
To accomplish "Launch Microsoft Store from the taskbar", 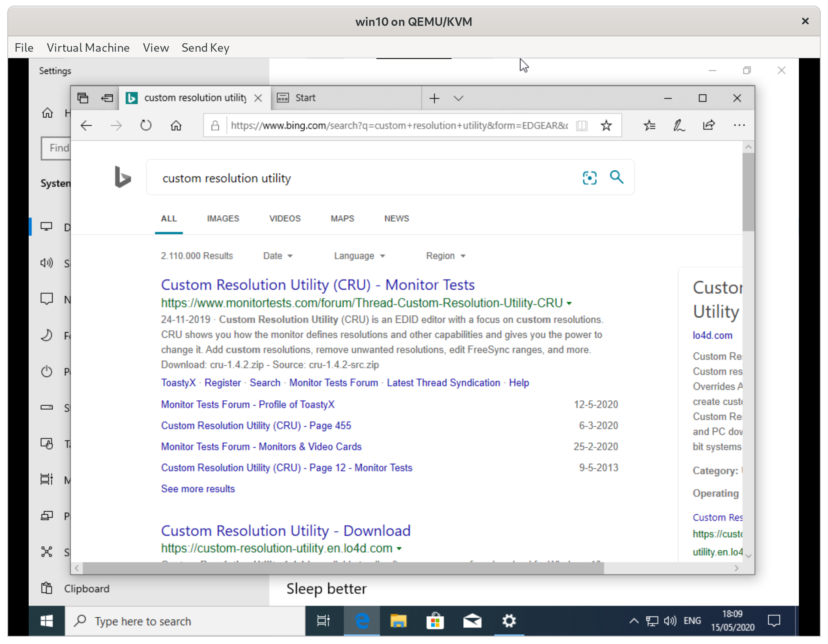I will click(435, 621).
